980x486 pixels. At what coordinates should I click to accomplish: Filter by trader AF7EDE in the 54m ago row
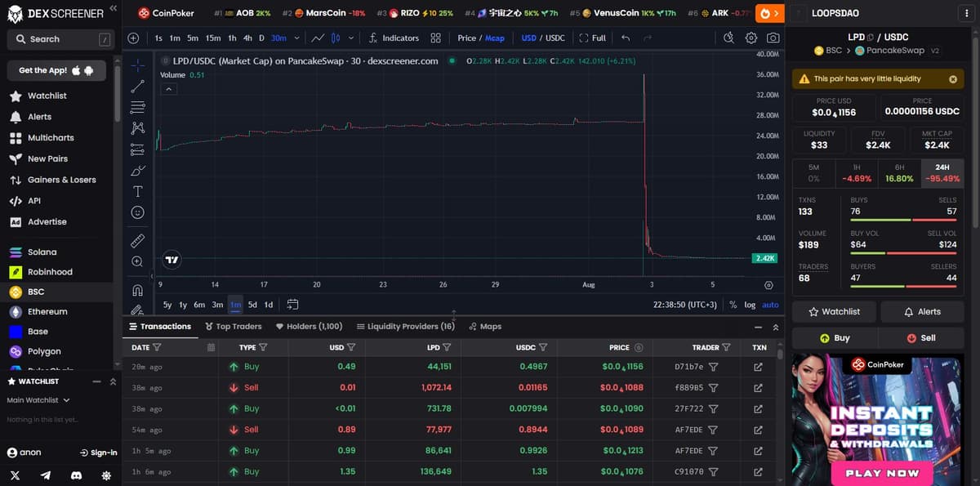713,430
